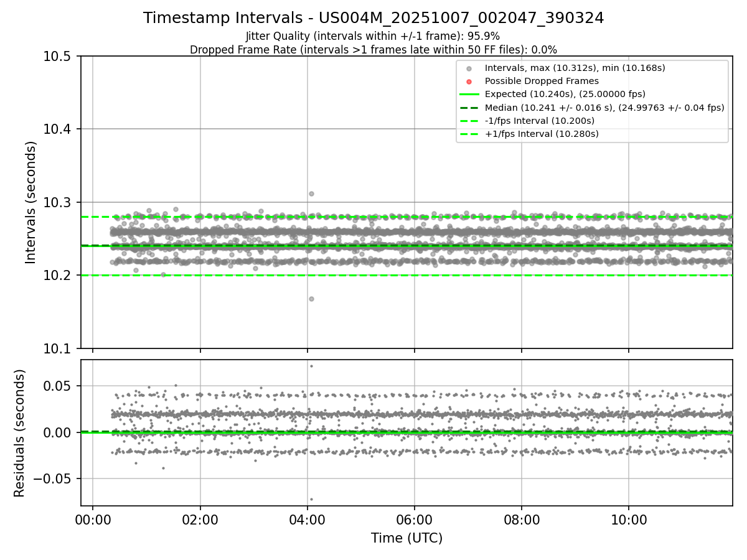Select the 'Jitter Quality' subtitle line
Viewport: 747px width, 560px height.
pos(373,37)
